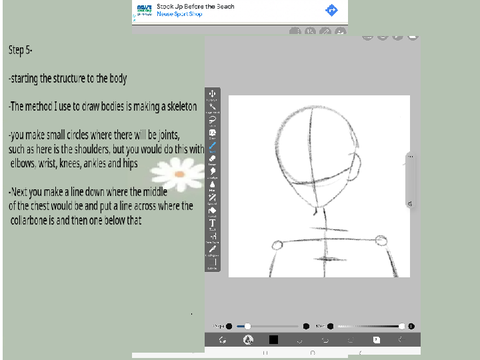Open the layers icon in bottom bar

click(x=376, y=340)
